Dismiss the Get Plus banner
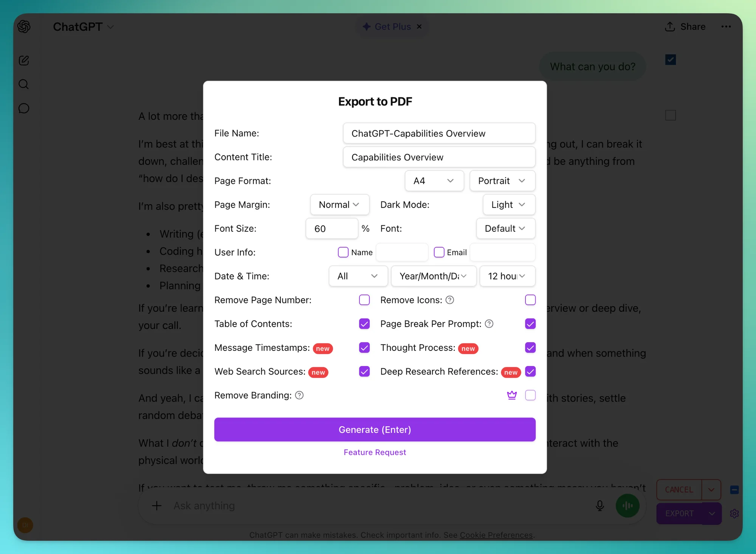This screenshot has width=756, height=554. (419, 26)
